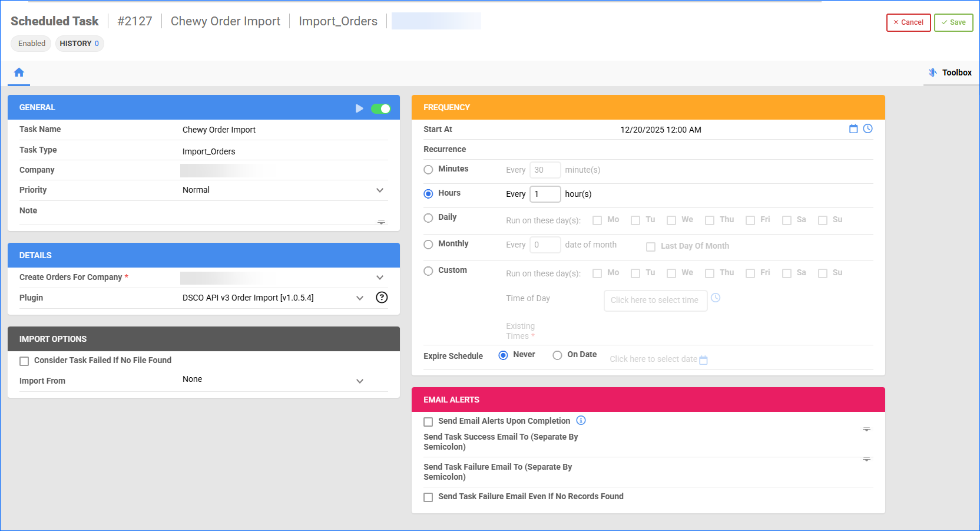The image size is (980, 531).
Task: Click the Expire Schedule date calendar icon
Action: (703, 360)
